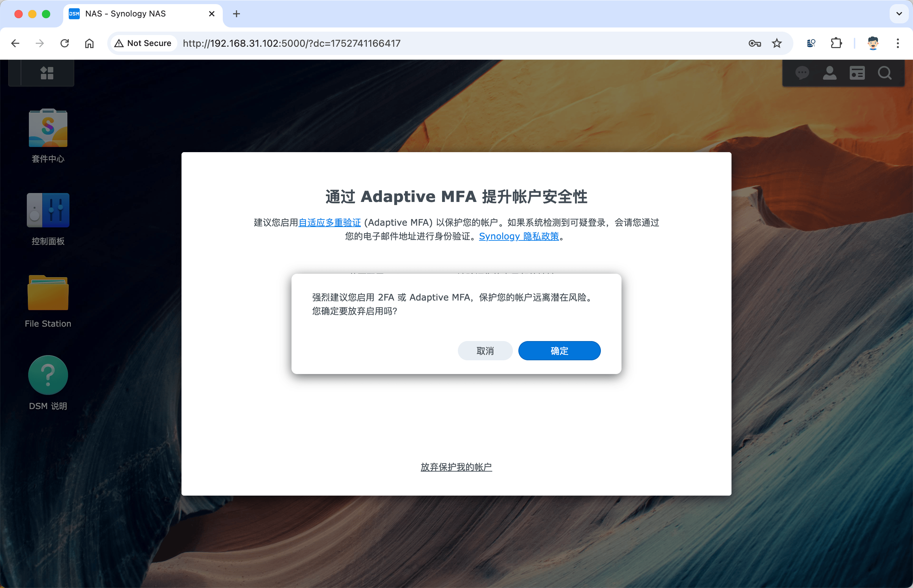Click the extension icon left of the extensions puzzle

pos(811,43)
